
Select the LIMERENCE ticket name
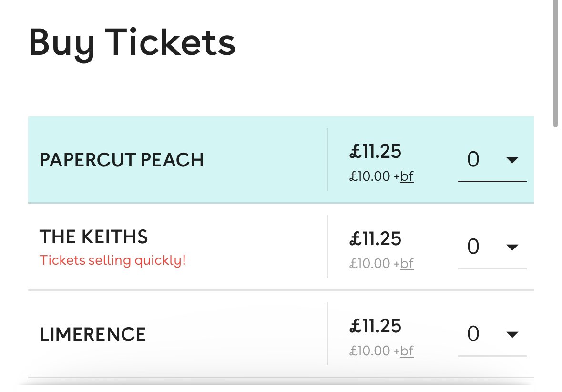coord(92,335)
